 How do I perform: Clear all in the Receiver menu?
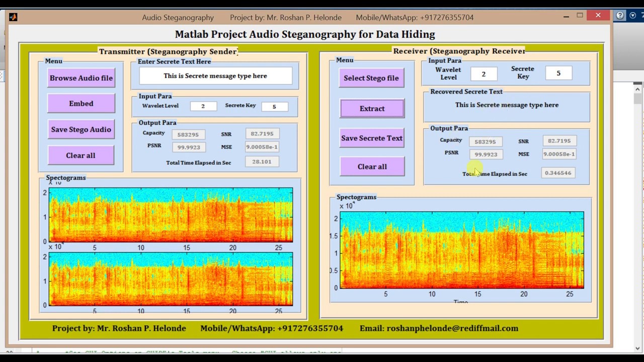372,166
